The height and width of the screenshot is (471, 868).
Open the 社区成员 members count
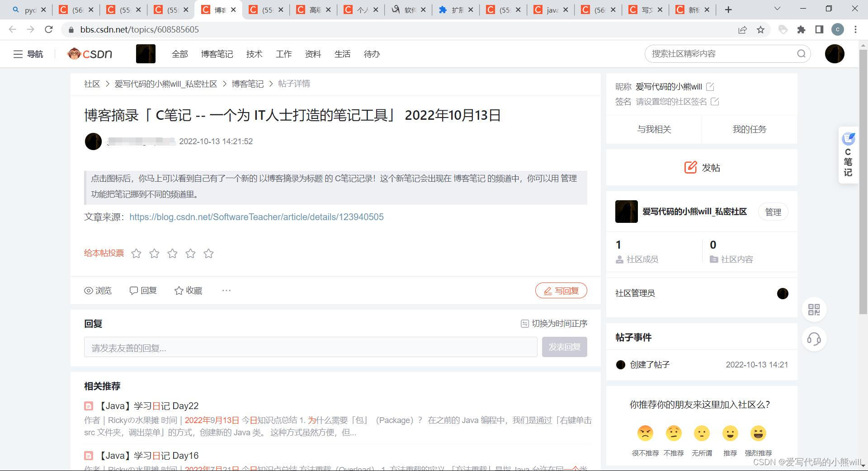point(637,251)
